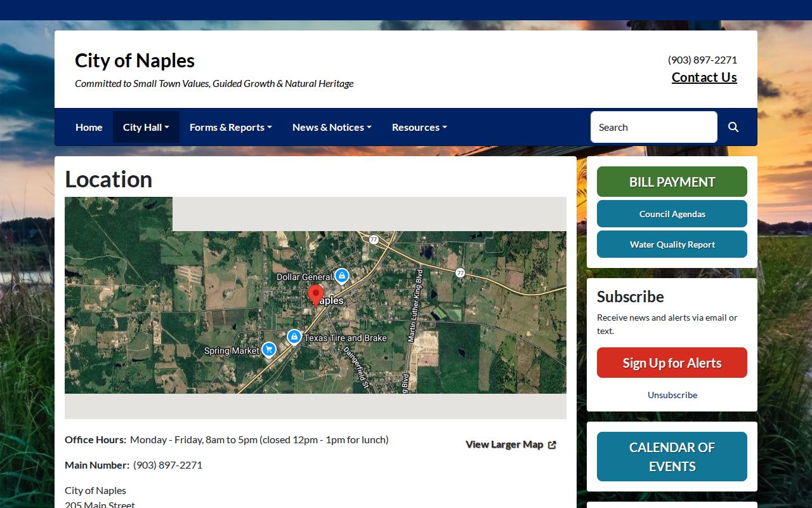Viewport: 812px width, 508px height.
Task: Select the Dollar General map marker icon
Action: [x=342, y=276]
